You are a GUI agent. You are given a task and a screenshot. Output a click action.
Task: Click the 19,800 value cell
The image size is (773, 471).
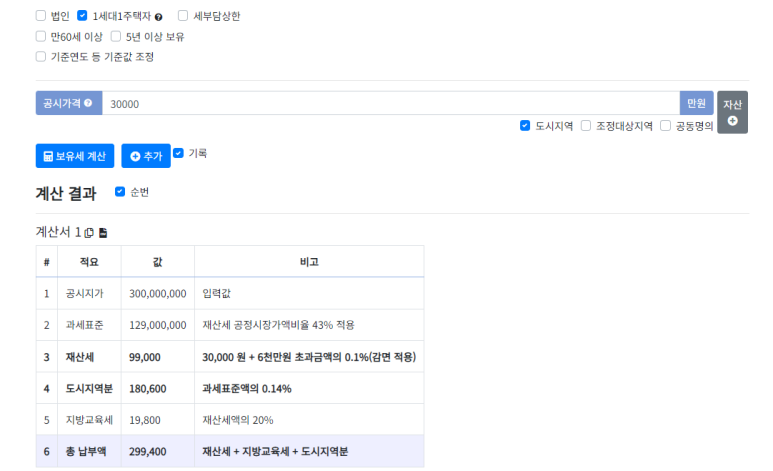click(x=158, y=420)
